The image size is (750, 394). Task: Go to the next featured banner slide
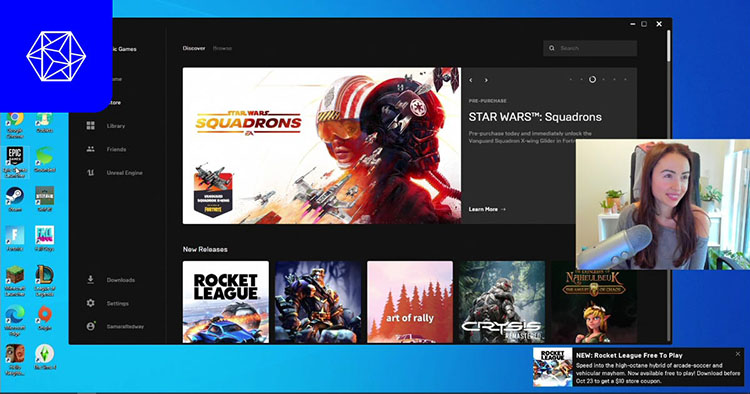486,80
